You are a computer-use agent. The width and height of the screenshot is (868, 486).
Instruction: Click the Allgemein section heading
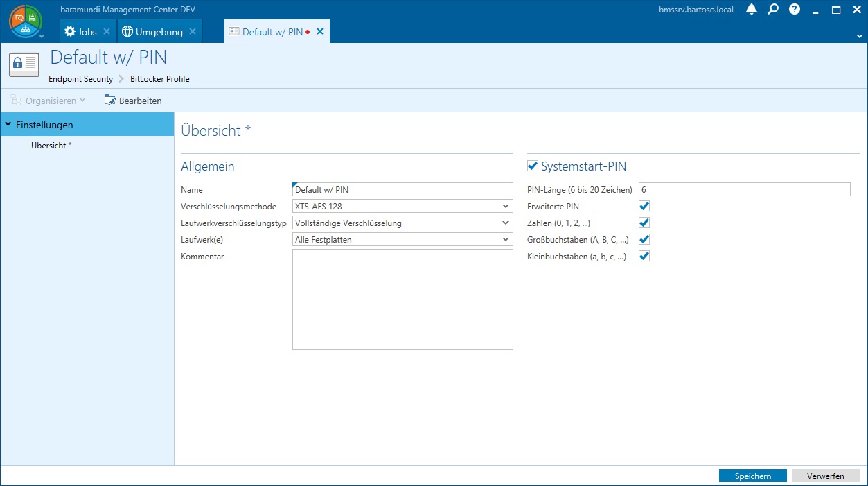click(x=208, y=166)
